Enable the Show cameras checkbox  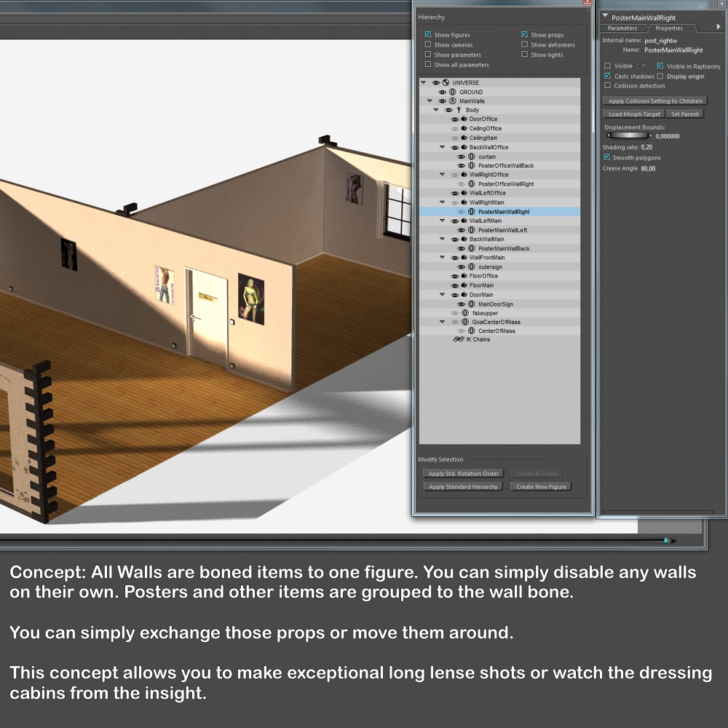(428, 44)
